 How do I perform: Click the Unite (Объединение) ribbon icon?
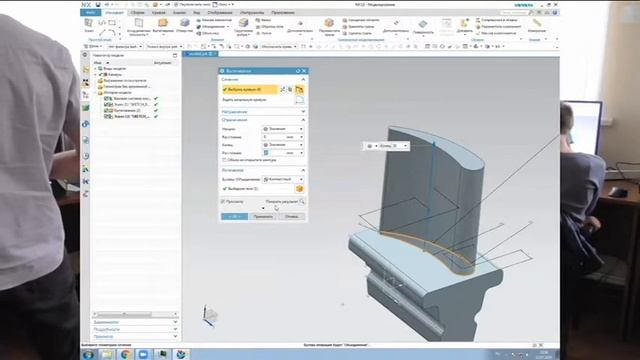pos(199,27)
